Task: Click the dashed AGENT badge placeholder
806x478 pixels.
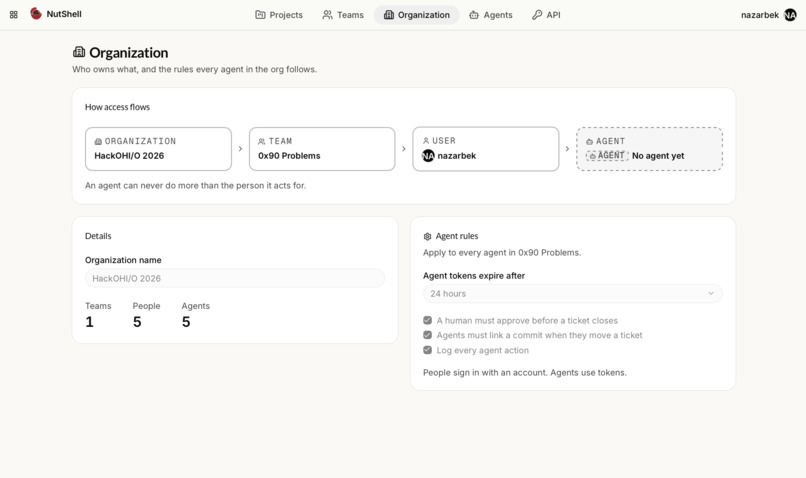Action: point(607,155)
